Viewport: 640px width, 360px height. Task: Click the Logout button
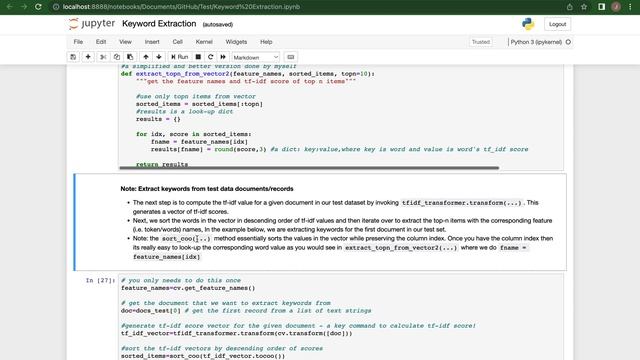pos(557,24)
